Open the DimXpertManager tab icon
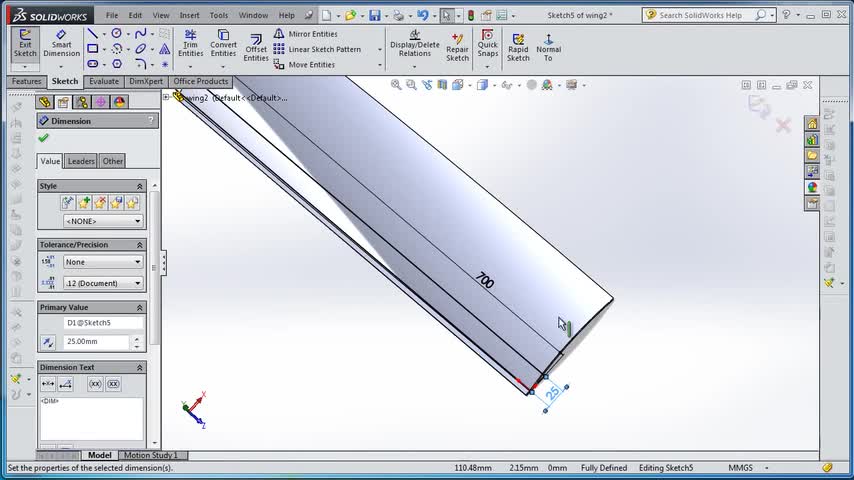 [x=101, y=102]
